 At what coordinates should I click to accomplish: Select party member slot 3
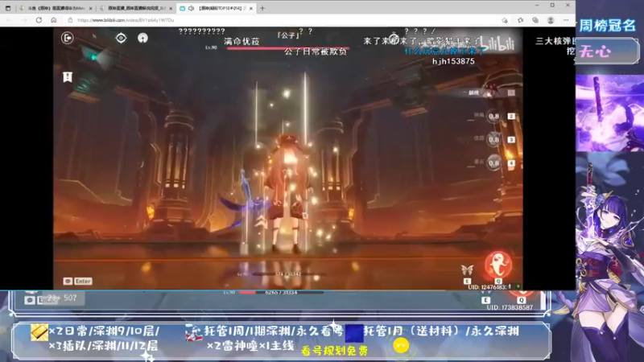(493, 139)
